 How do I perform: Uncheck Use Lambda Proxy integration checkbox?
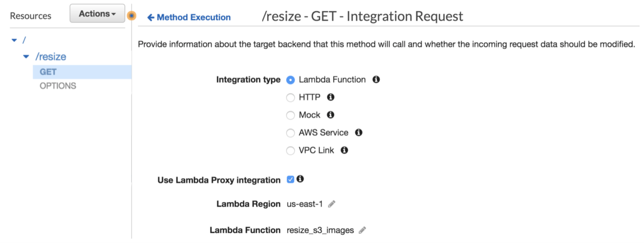[290, 179]
